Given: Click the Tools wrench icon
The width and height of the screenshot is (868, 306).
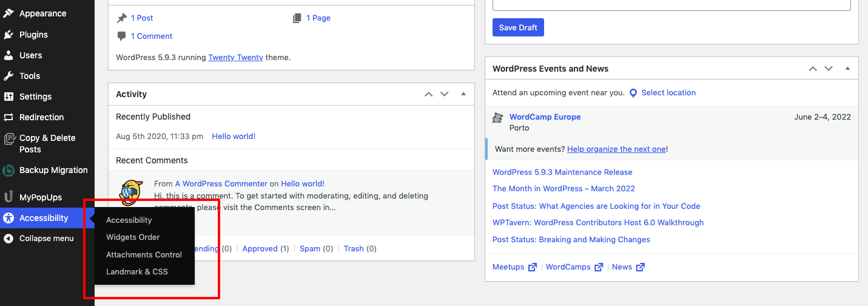Looking at the screenshot, I should [x=8, y=76].
